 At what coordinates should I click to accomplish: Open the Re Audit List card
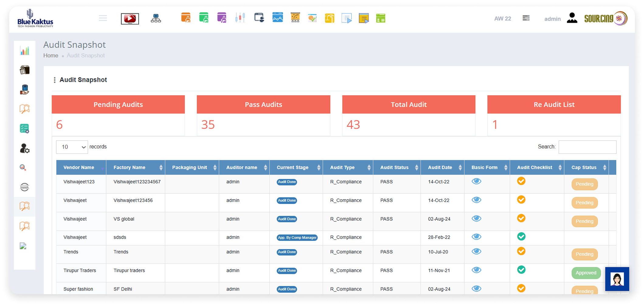554,105
